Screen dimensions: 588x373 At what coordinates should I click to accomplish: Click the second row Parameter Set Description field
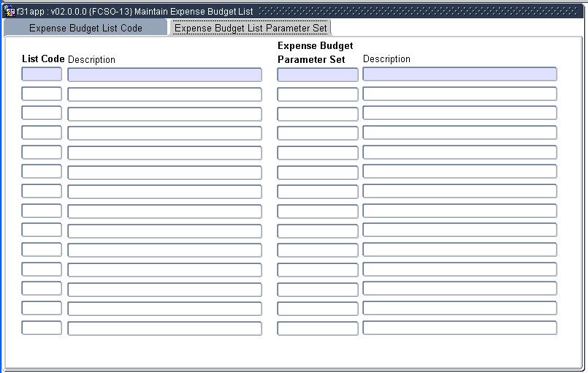459,94
